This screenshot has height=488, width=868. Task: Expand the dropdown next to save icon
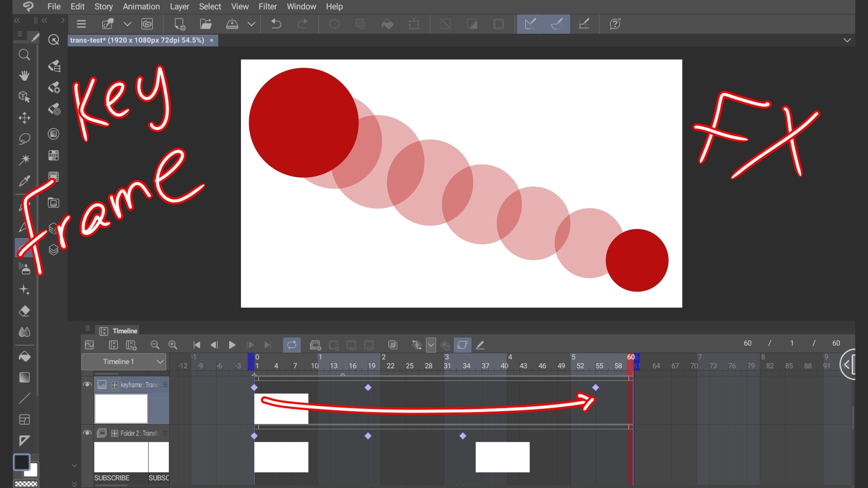tap(251, 24)
